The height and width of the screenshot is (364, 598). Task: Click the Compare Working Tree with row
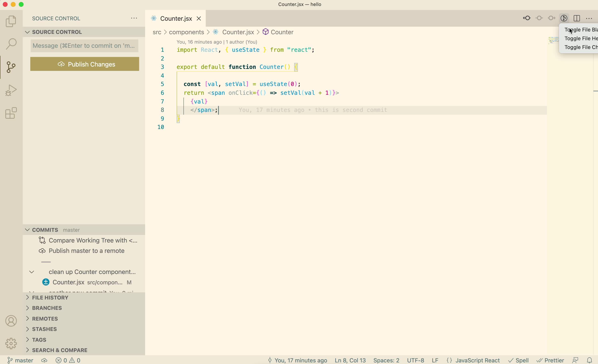coord(84,240)
